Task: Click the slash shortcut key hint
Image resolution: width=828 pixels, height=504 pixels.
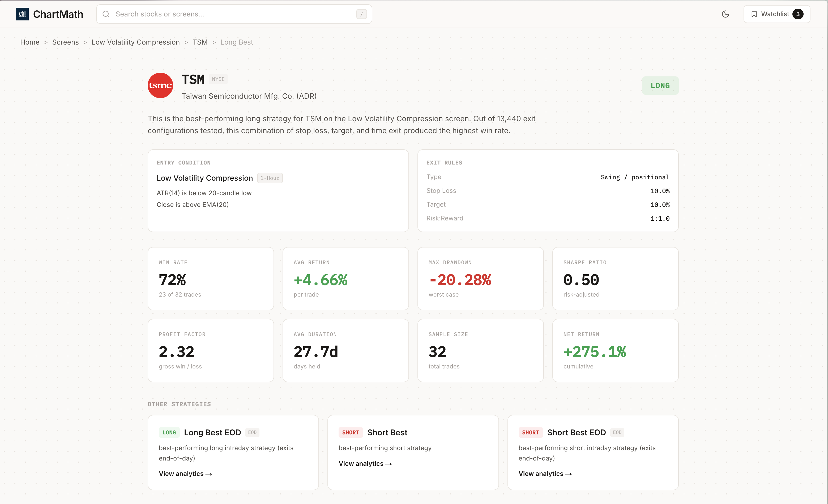Action: point(361,14)
